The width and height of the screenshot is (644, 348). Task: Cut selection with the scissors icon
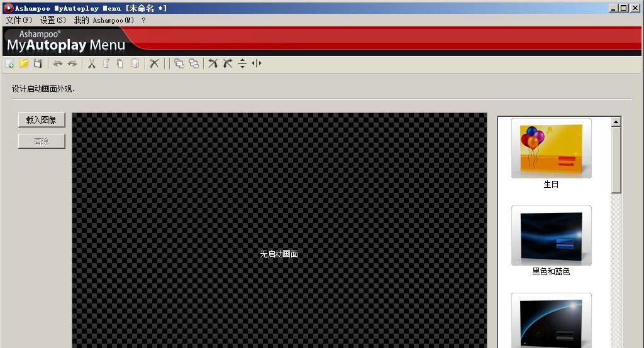click(x=92, y=63)
